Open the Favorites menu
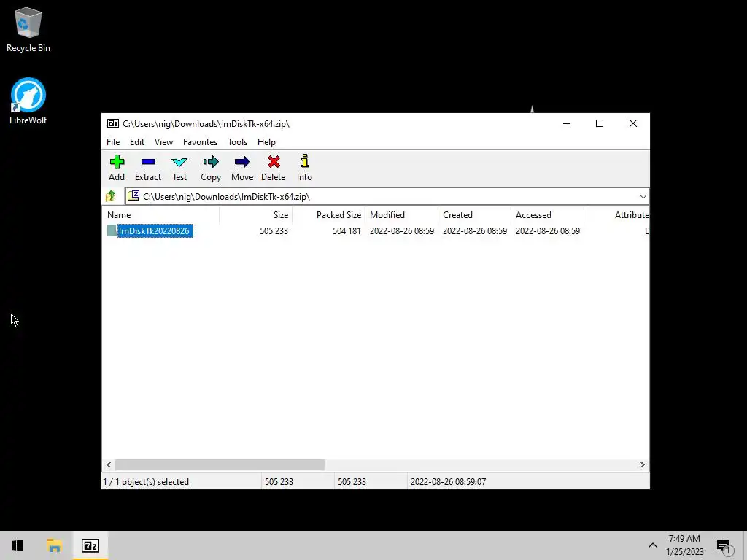Screen dimensions: 747x560 click(x=200, y=142)
